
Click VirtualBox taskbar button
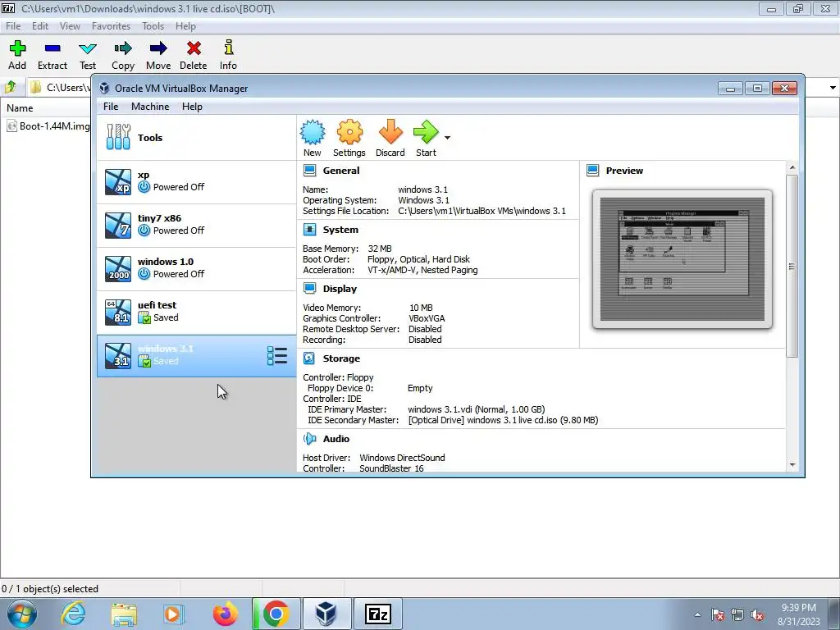click(326, 614)
